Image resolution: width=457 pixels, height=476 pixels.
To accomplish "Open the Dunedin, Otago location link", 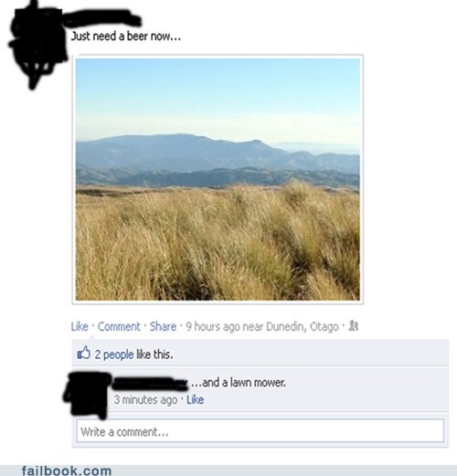I will [303, 326].
